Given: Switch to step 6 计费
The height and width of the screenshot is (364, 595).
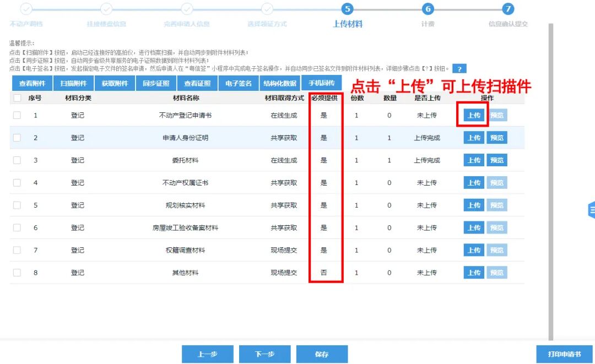Looking at the screenshot, I should point(428,9).
